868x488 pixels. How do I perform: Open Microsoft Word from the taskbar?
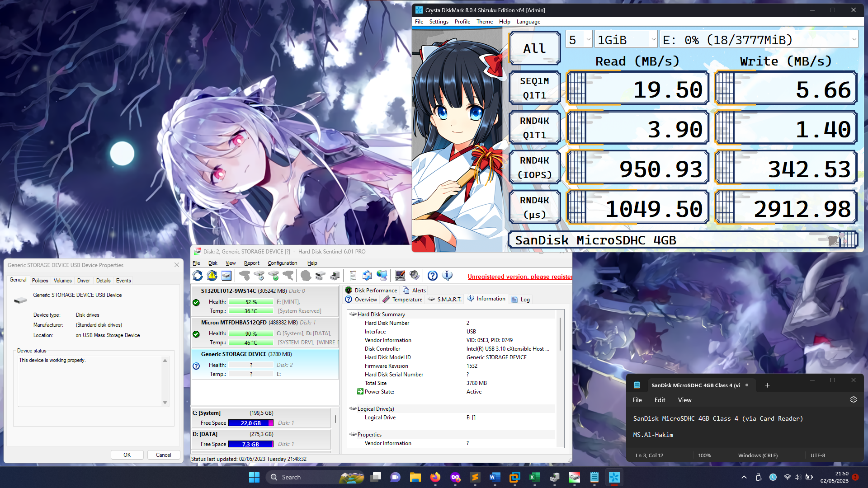tap(495, 477)
